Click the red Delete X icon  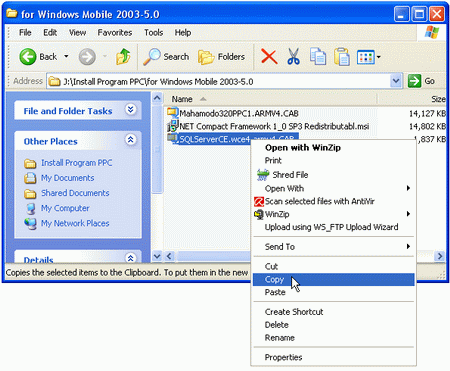click(x=269, y=56)
